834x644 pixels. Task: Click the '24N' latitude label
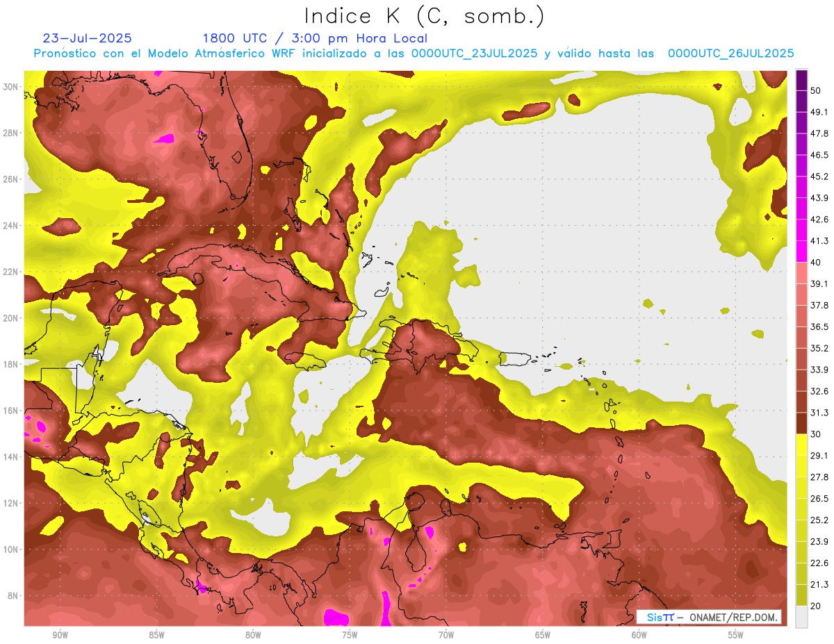coord(10,226)
